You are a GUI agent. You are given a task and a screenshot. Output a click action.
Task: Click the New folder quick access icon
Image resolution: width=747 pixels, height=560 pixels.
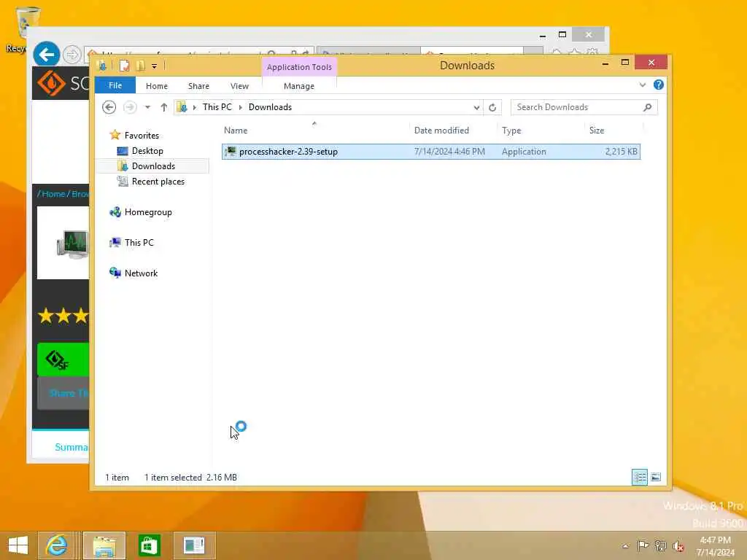click(141, 66)
